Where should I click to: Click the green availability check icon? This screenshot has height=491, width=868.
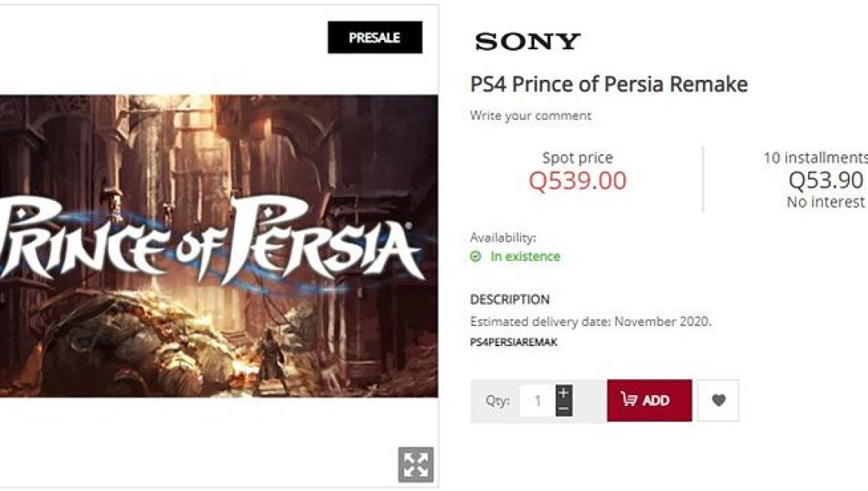tap(475, 256)
